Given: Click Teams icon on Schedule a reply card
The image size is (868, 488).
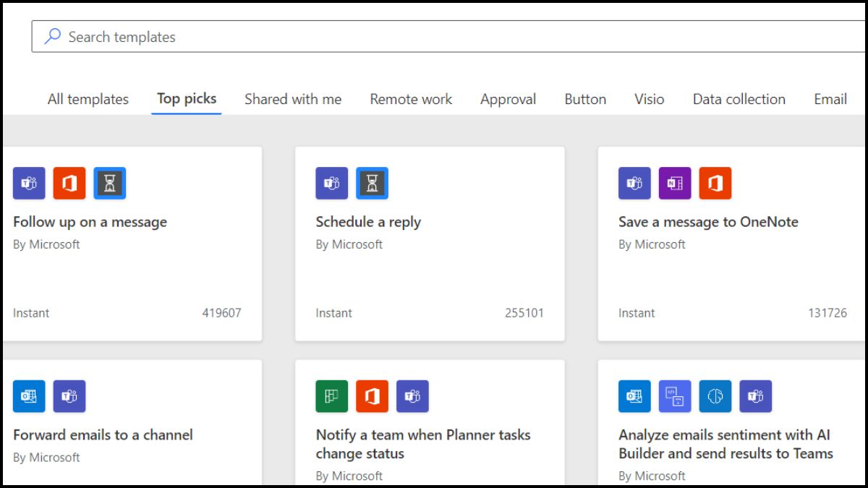Looking at the screenshot, I should (332, 183).
